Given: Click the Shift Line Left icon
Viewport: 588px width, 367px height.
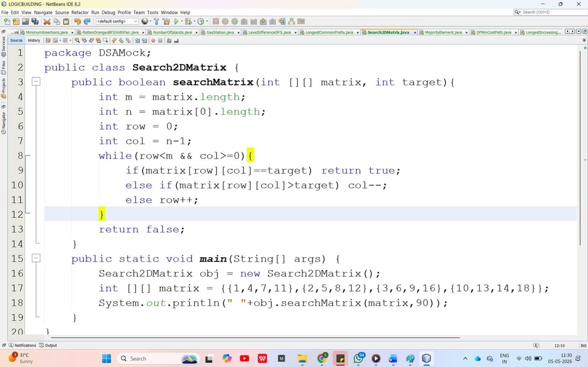Looking at the screenshot, I should tap(137, 40).
